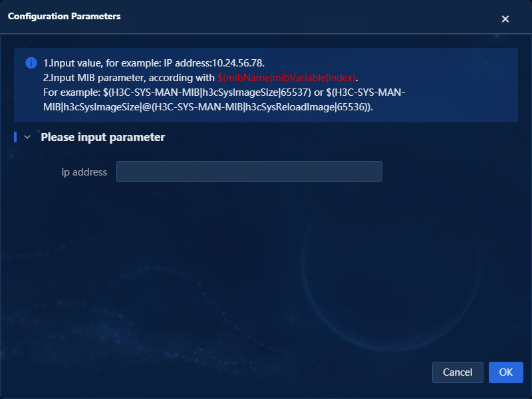Click the blue bar beside section heading

[15, 137]
